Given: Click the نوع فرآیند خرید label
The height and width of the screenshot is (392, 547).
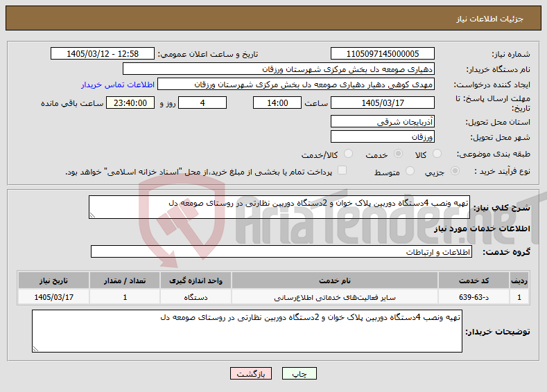Looking at the screenshot, I should pos(503,171).
